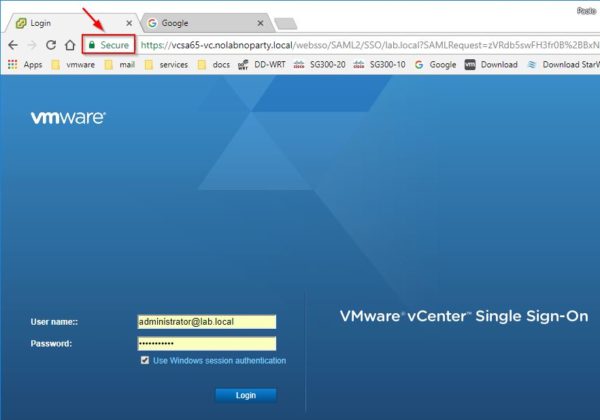Click the browser forward arrow
The width and height of the screenshot is (600, 420).
click(32, 45)
